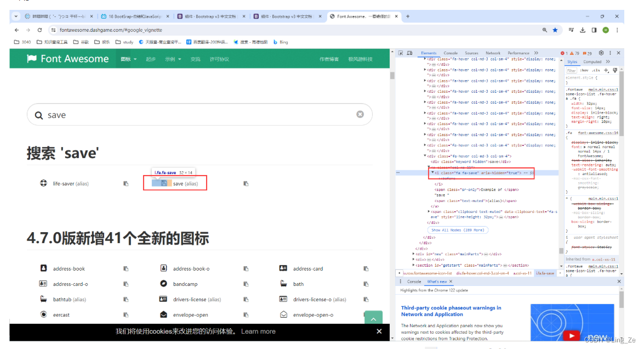
Task: Click the Elements panel vertical scrollbar thumb
Action: [x=561, y=251]
